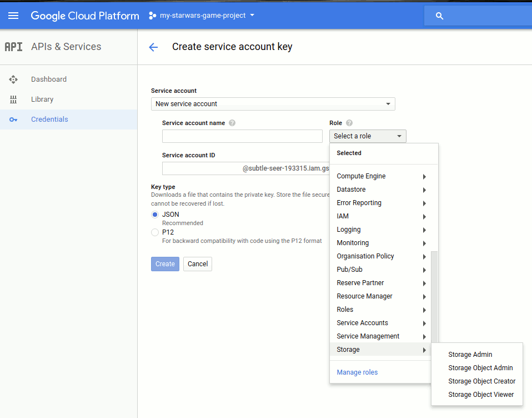Viewport: 532px width, 418px height.
Task: Click the search magnifier in the top bar
Action: (x=439, y=16)
